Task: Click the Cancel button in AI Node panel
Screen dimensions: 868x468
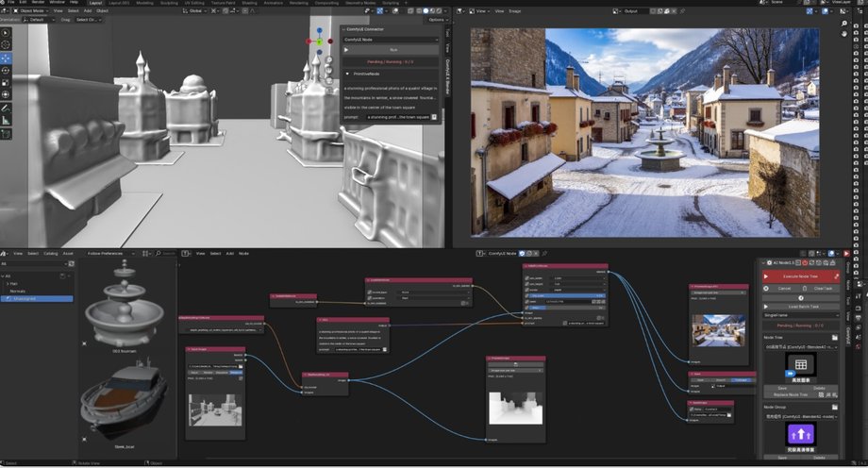Action: tap(784, 289)
